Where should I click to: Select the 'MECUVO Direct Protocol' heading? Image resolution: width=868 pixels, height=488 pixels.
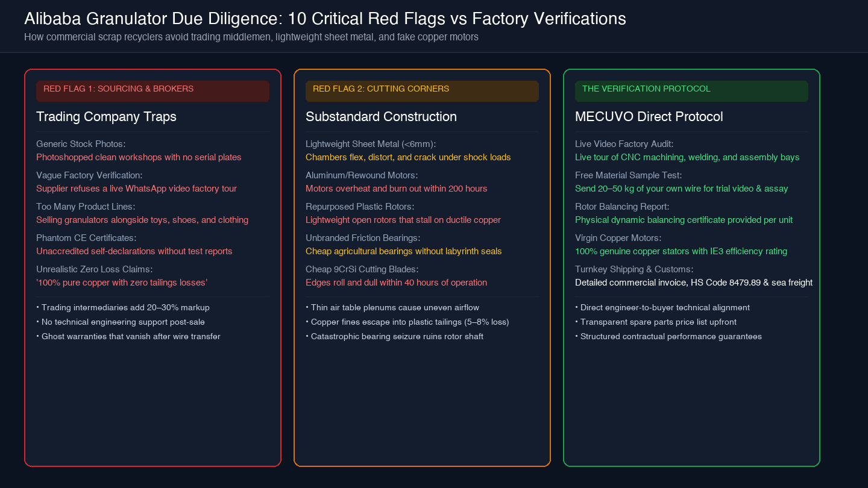[649, 117]
